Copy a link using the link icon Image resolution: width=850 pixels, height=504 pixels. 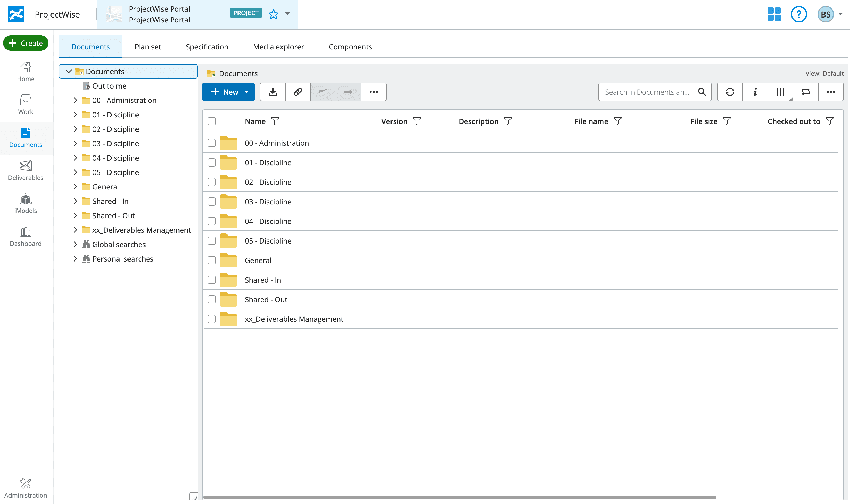pyautogui.click(x=298, y=92)
